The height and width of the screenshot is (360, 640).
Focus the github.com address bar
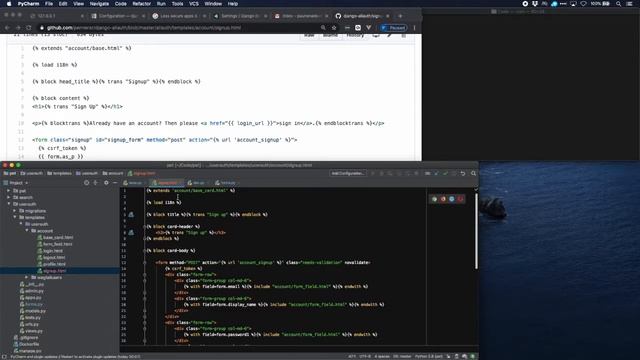click(x=180, y=28)
